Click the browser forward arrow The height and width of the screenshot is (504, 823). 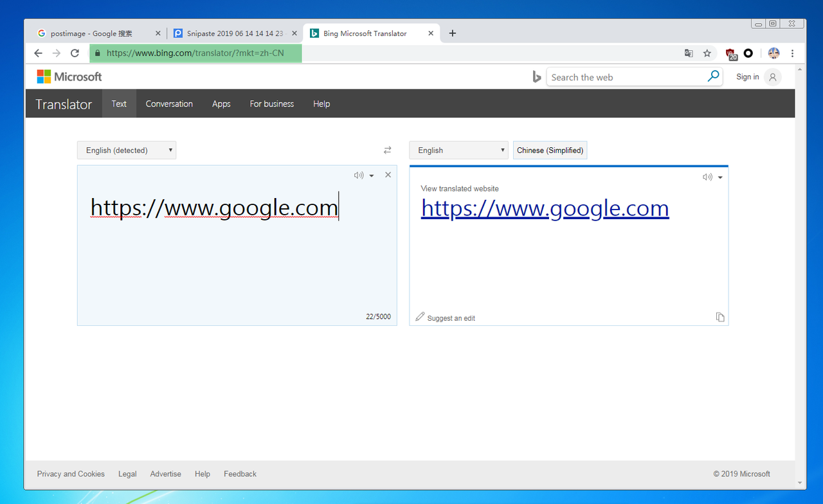pyautogui.click(x=57, y=53)
